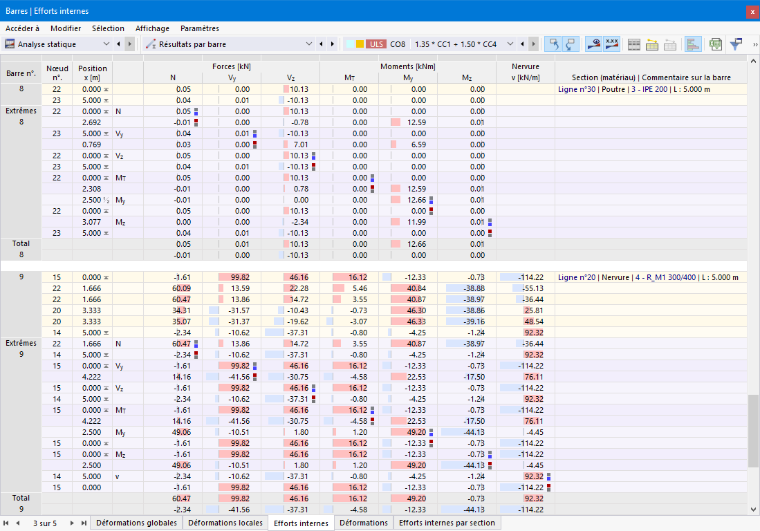Image resolution: width=760 pixels, height=531 pixels.
Task: Select the Efforts internes tab
Action: (x=301, y=523)
